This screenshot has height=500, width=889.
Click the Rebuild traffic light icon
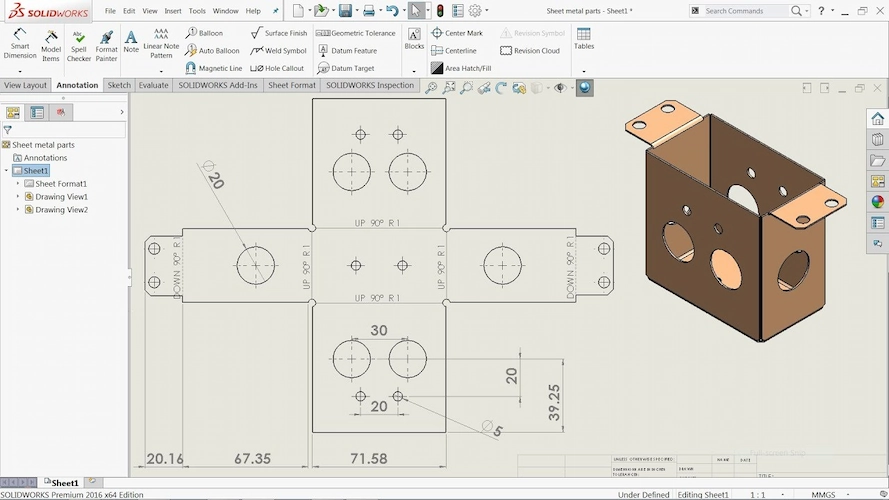pos(440,10)
